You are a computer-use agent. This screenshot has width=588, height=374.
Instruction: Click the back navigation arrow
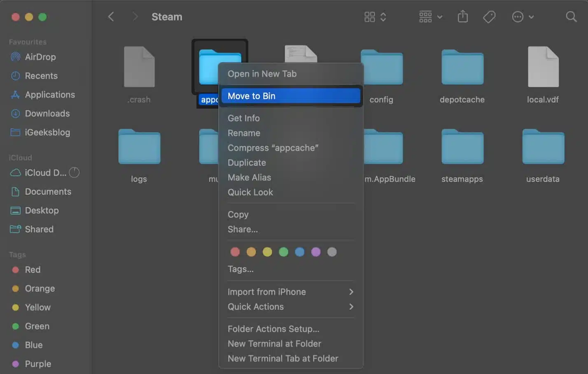pyautogui.click(x=110, y=16)
